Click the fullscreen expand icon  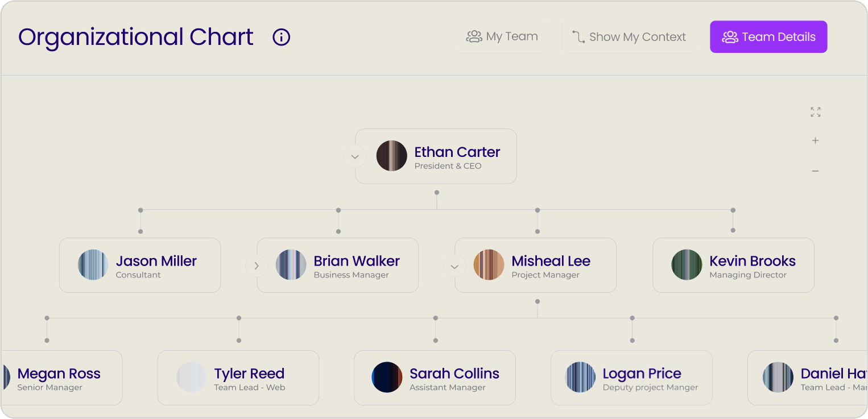point(816,112)
